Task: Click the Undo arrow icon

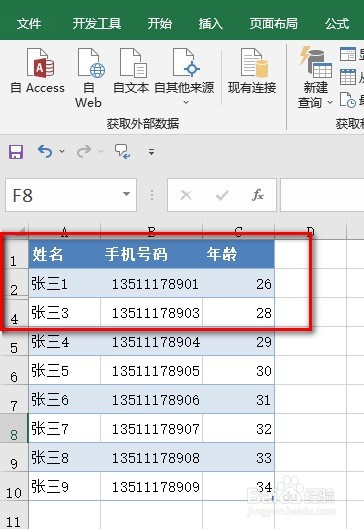Action: click(x=45, y=151)
